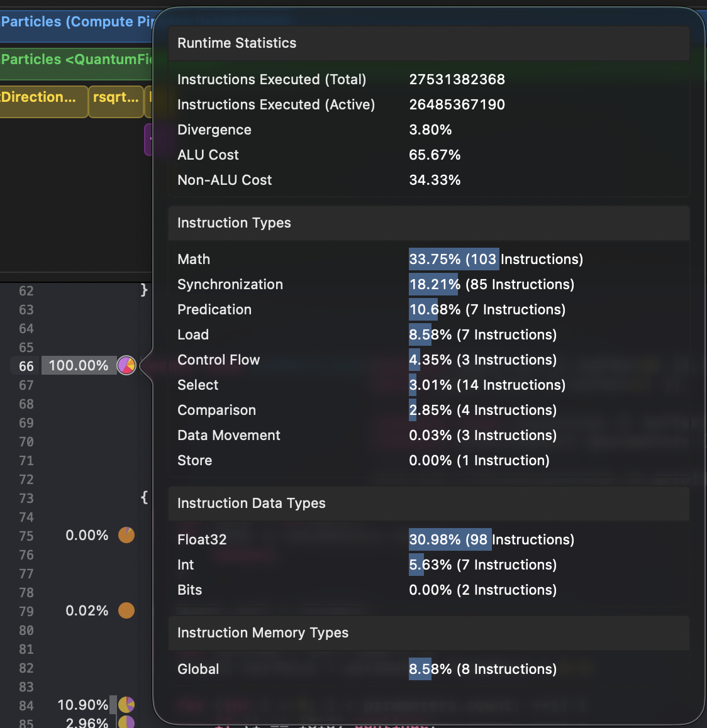Click the 10.90% cost label on line 84
The height and width of the screenshot is (728, 707).
(x=82, y=705)
